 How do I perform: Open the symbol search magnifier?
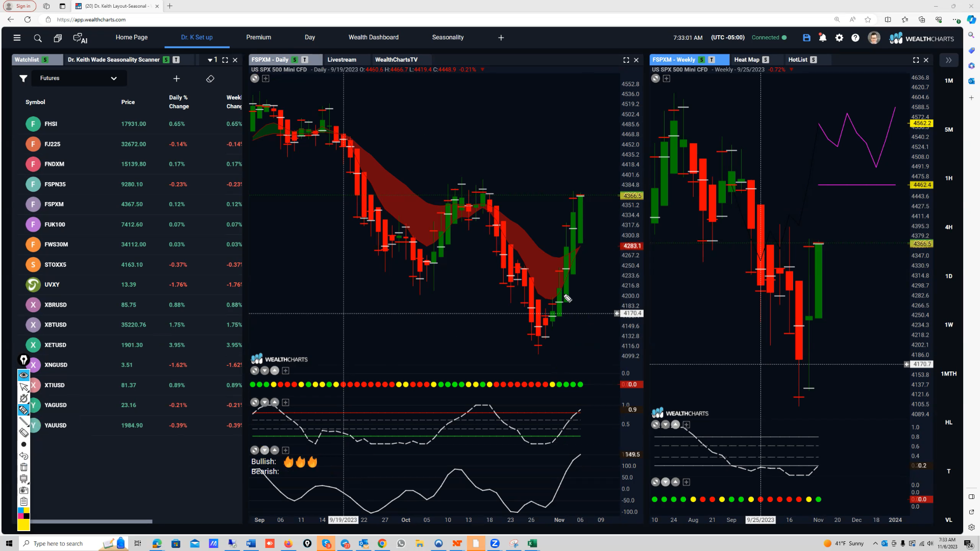38,38
